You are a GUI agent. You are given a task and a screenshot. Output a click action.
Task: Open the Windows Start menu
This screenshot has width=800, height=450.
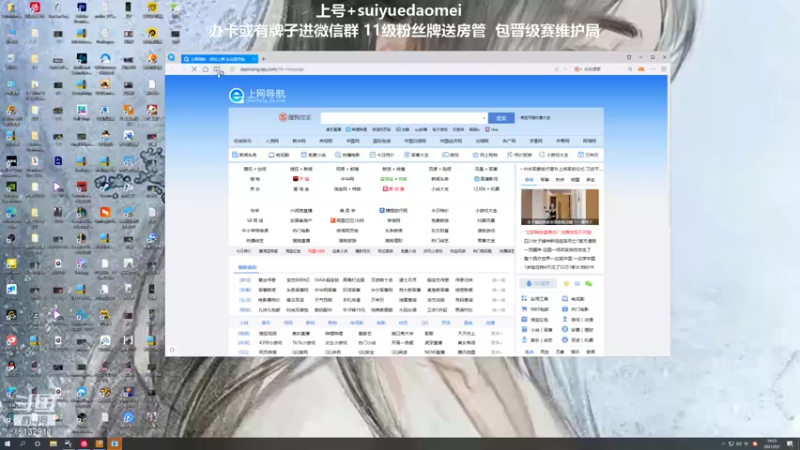click(x=7, y=444)
